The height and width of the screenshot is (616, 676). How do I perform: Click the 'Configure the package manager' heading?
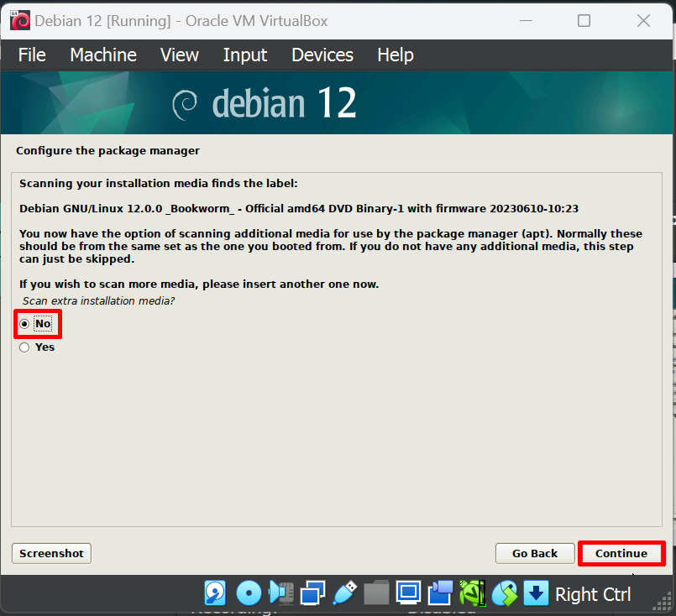pyautogui.click(x=107, y=151)
